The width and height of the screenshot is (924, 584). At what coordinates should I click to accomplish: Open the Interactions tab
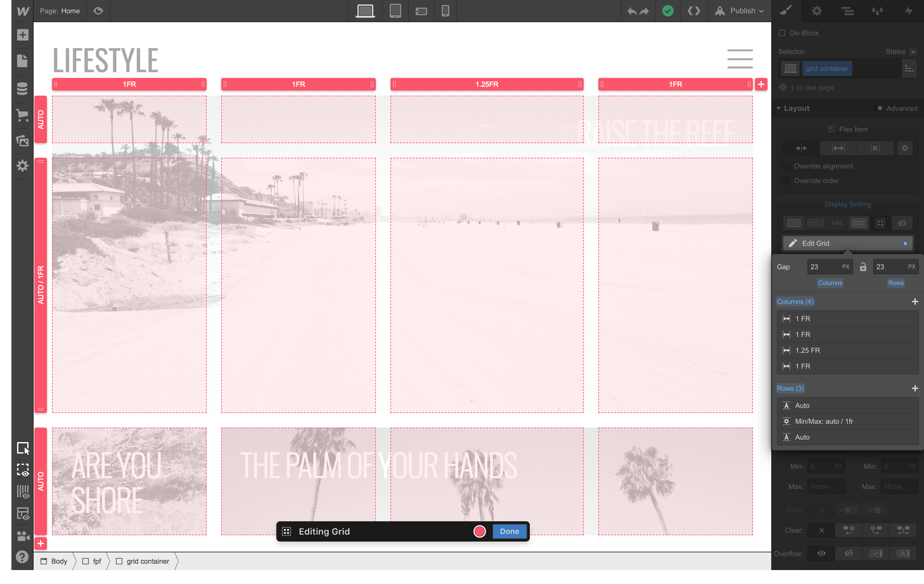(908, 11)
